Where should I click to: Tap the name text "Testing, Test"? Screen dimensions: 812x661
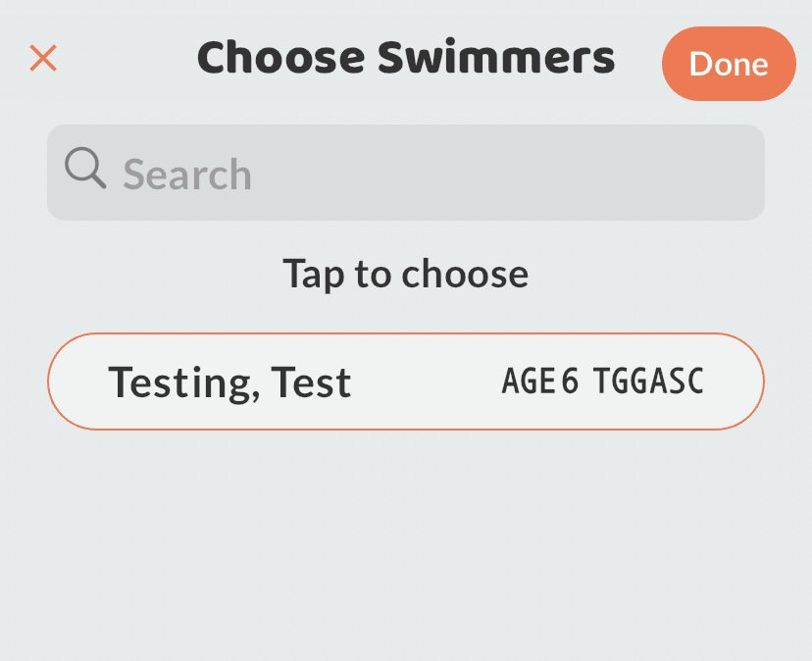[229, 381]
